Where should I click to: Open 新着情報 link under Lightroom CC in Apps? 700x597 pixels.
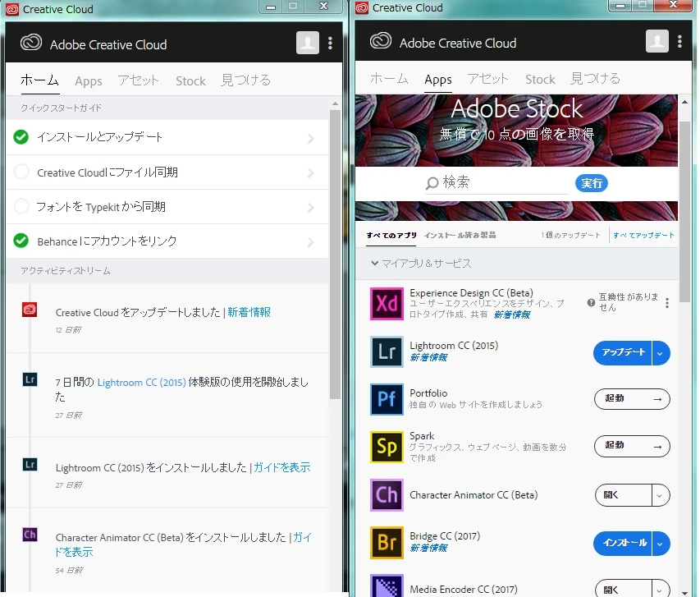click(428, 357)
